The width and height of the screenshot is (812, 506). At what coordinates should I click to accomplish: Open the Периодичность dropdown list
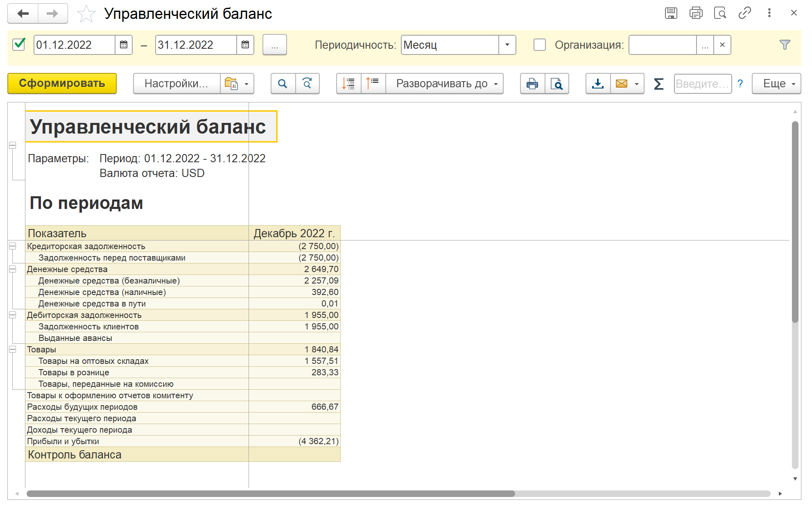(507, 45)
